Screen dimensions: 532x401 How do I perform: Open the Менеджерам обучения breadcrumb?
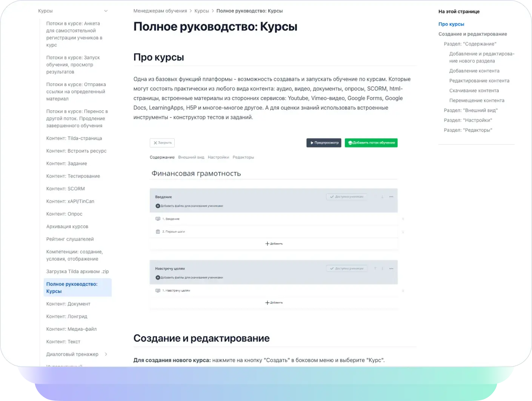160,11
